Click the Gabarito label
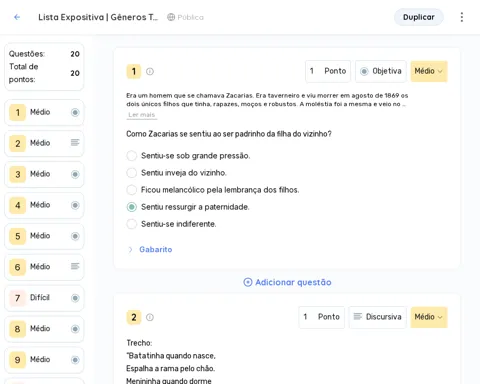Viewport: 480px width, 384px height. click(x=156, y=249)
